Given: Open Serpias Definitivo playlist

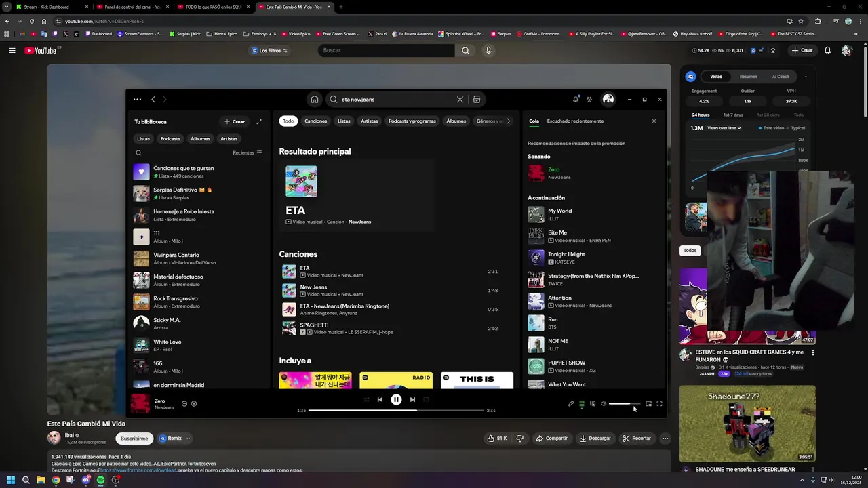Looking at the screenshot, I should click(200, 194).
